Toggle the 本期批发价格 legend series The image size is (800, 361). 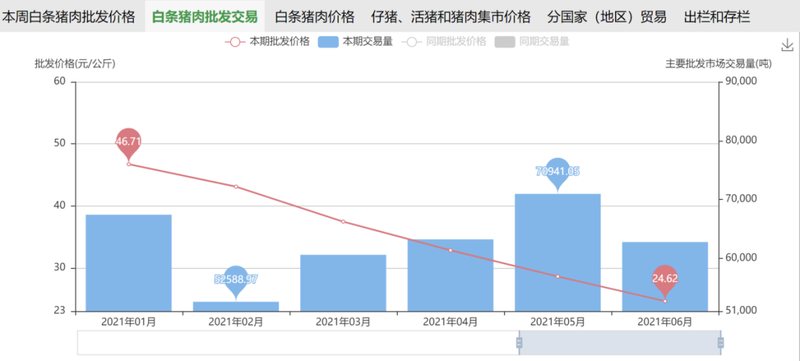(x=267, y=42)
